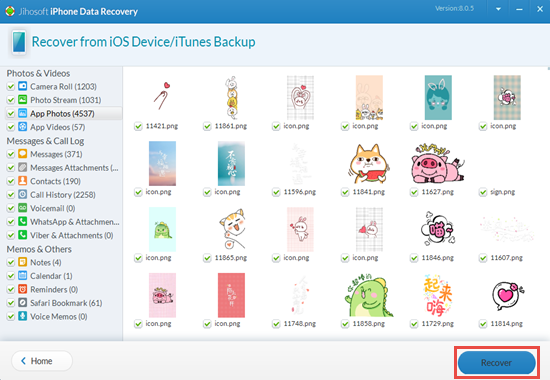550x380 pixels.
Task: Click the App Videos icon
Action: coord(22,127)
